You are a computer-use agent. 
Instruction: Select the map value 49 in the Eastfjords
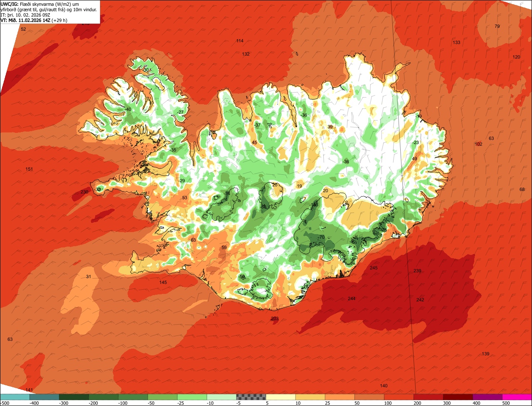(x=414, y=159)
